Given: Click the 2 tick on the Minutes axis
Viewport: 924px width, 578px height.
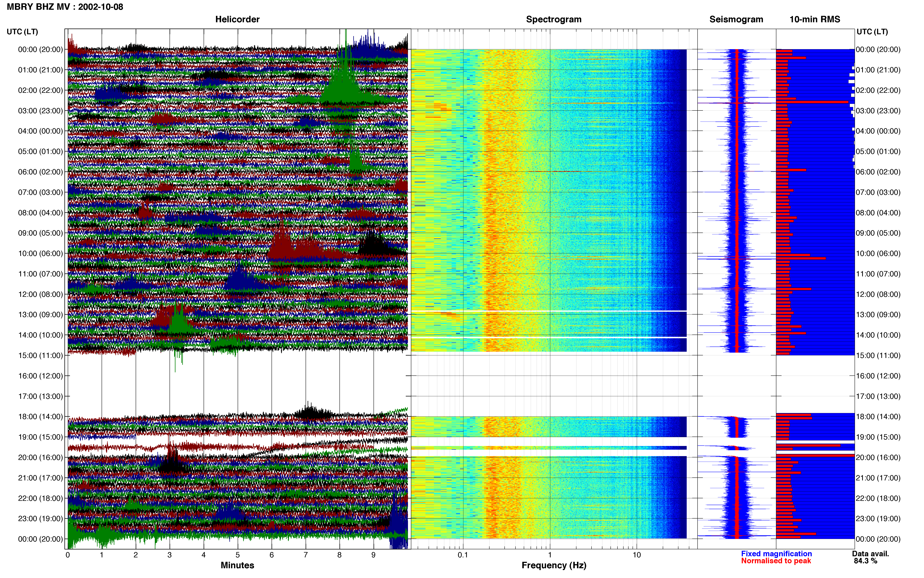Looking at the screenshot, I should 136,555.
